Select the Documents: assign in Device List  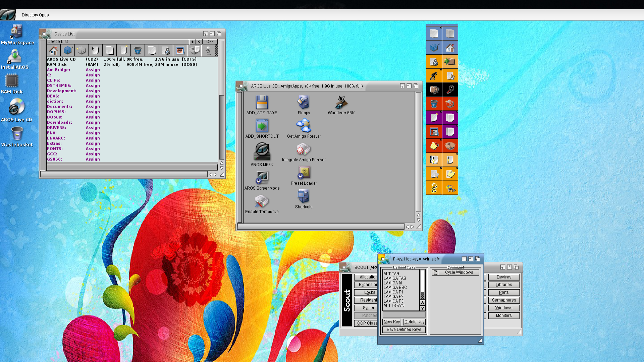[132, 107]
